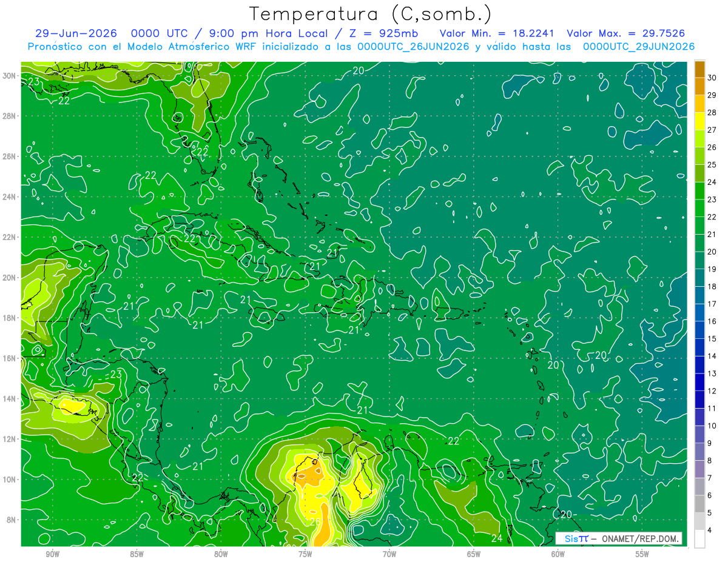This screenshot has width=728, height=562.
Task: Click the '8N' latitude label
Action: pyautogui.click(x=11, y=520)
